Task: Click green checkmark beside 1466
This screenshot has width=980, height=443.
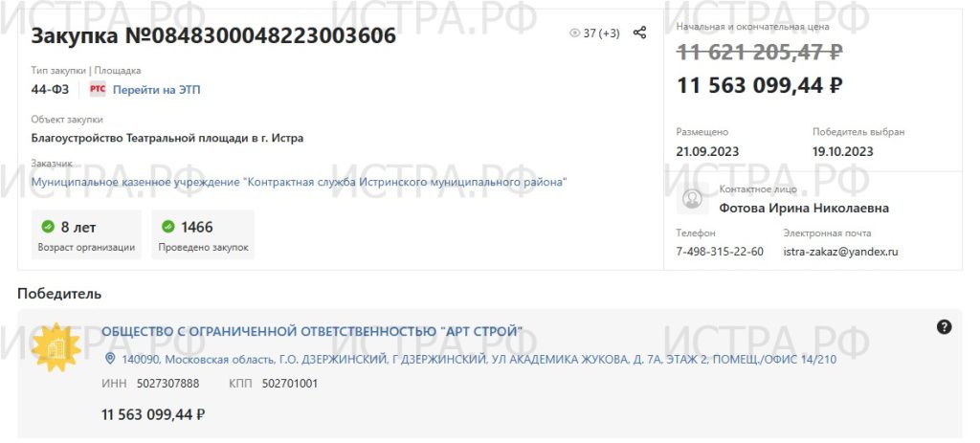Action: point(168,226)
